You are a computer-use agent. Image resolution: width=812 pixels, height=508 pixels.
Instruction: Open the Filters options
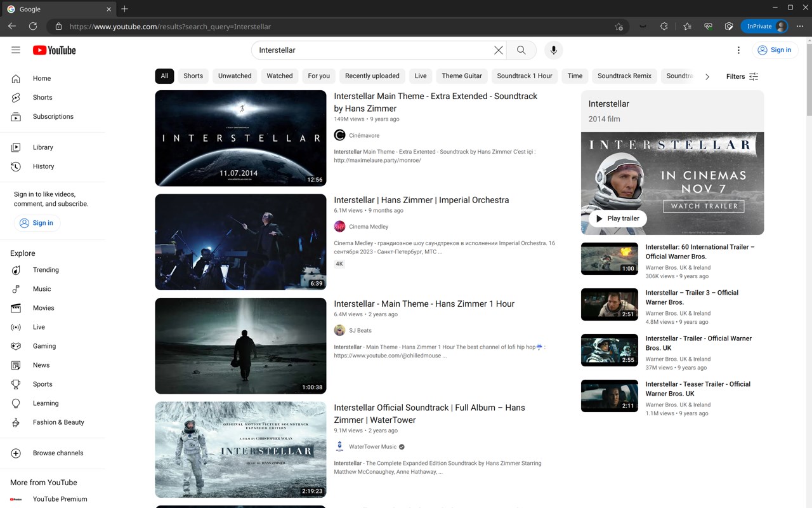tap(742, 76)
